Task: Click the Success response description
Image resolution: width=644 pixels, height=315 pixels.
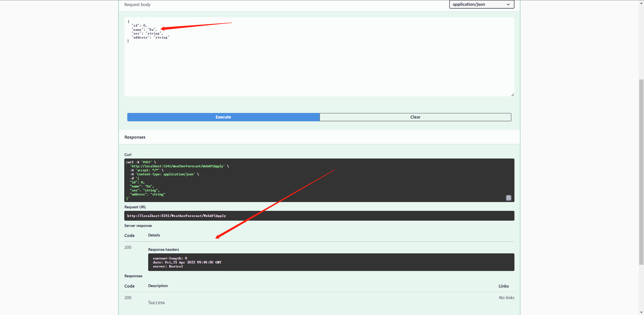Action: pos(156,302)
